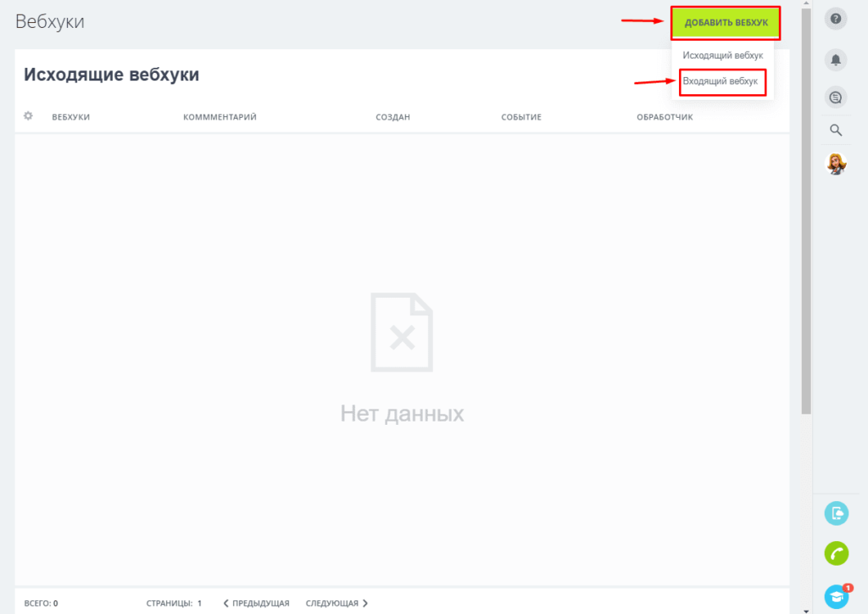Click the СОБЫТИЕ column header

[522, 116]
